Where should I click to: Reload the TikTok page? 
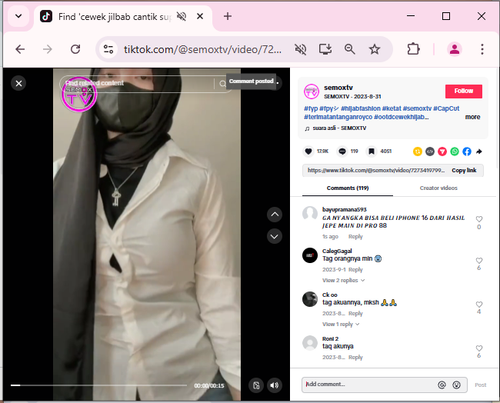(x=76, y=49)
